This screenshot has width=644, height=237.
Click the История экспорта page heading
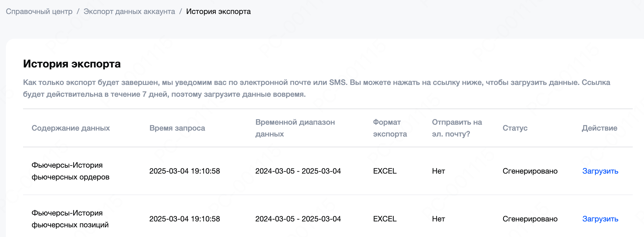click(72, 64)
